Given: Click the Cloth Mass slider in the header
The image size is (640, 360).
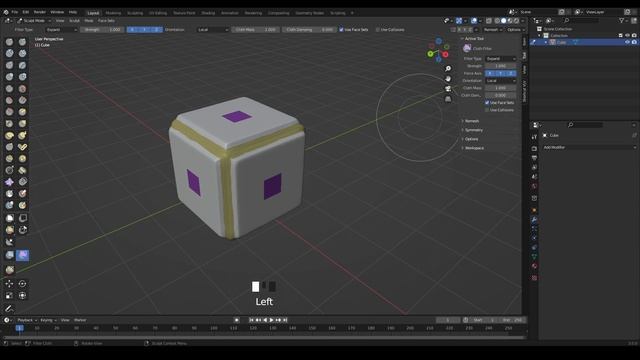Looking at the screenshot, I should pyautogui.click(x=255, y=30).
